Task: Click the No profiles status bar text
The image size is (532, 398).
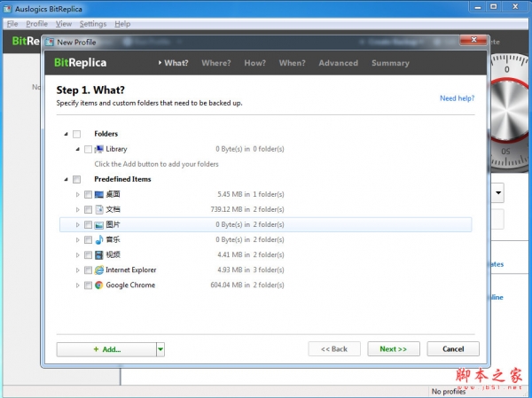Action: point(449,391)
